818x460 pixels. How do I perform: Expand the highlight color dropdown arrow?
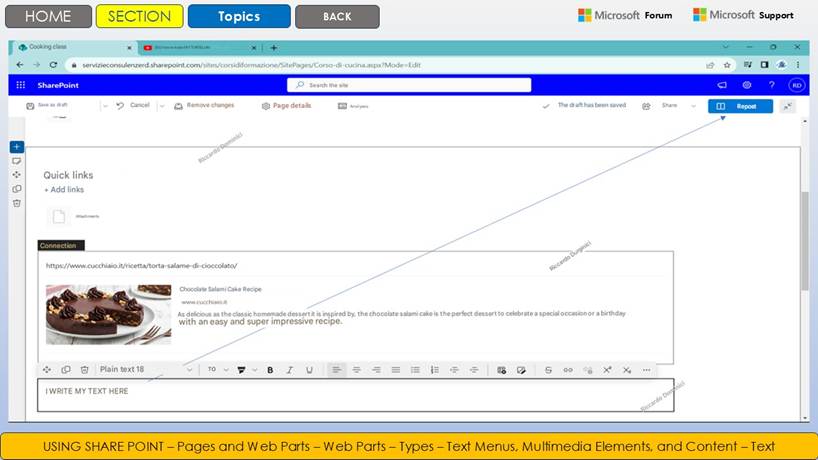(x=255, y=370)
